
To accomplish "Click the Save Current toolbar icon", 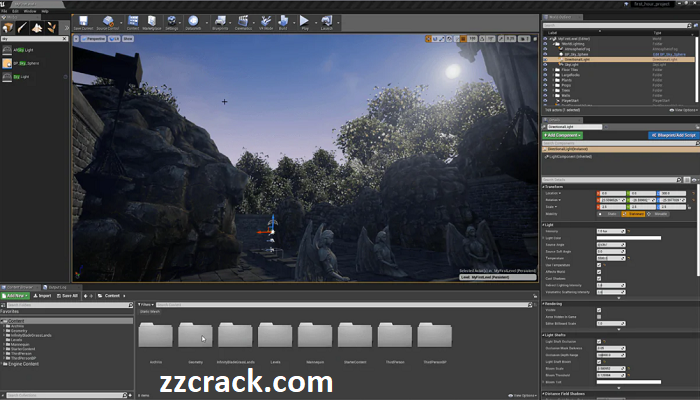I will tap(83, 22).
